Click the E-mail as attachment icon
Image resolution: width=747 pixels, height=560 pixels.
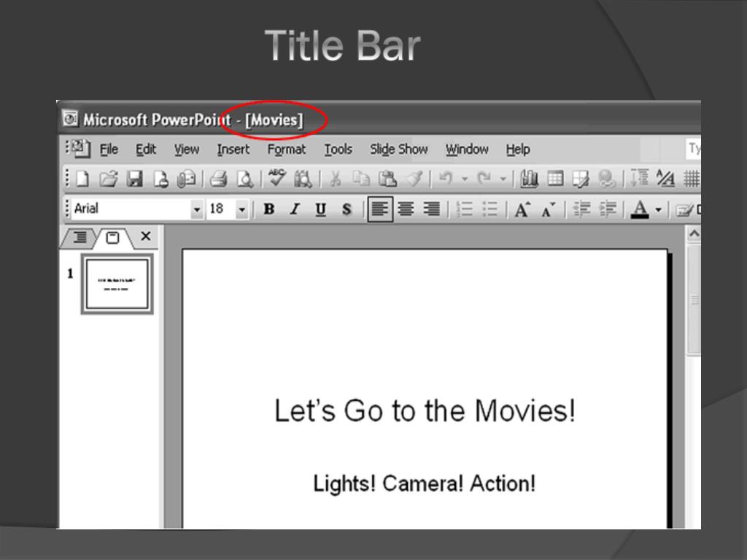tap(186, 179)
